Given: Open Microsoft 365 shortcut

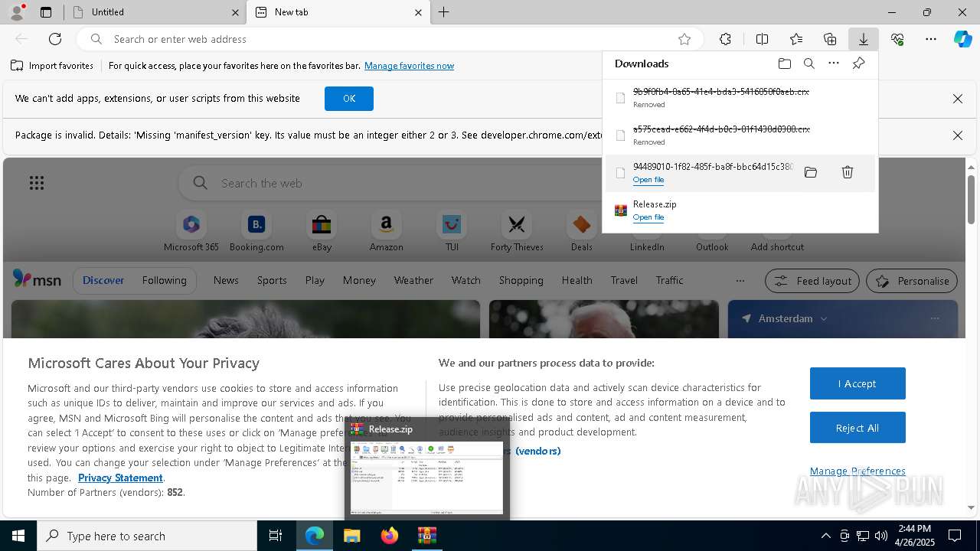Looking at the screenshot, I should [191, 232].
